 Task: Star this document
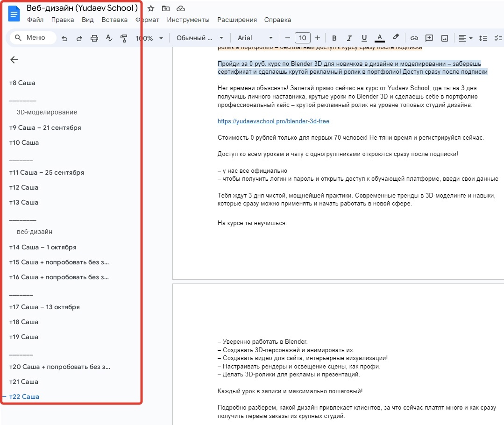click(151, 9)
